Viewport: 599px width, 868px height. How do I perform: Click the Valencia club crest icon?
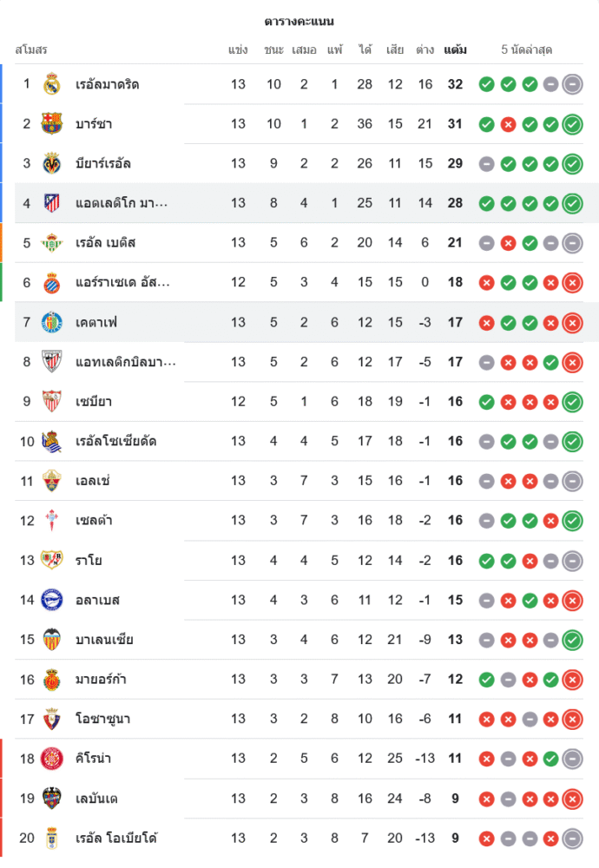click(x=52, y=640)
